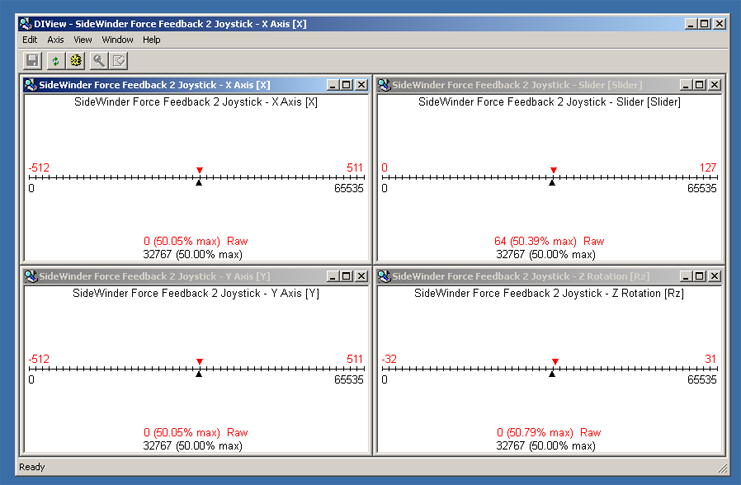Click the red raw marker on X Axis scale

(x=199, y=170)
